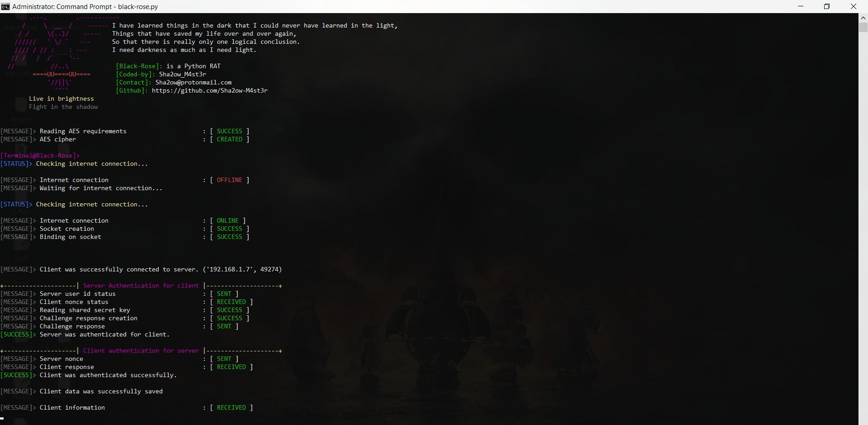Select the Sha2ow protonmail contact address

click(x=193, y=82)
